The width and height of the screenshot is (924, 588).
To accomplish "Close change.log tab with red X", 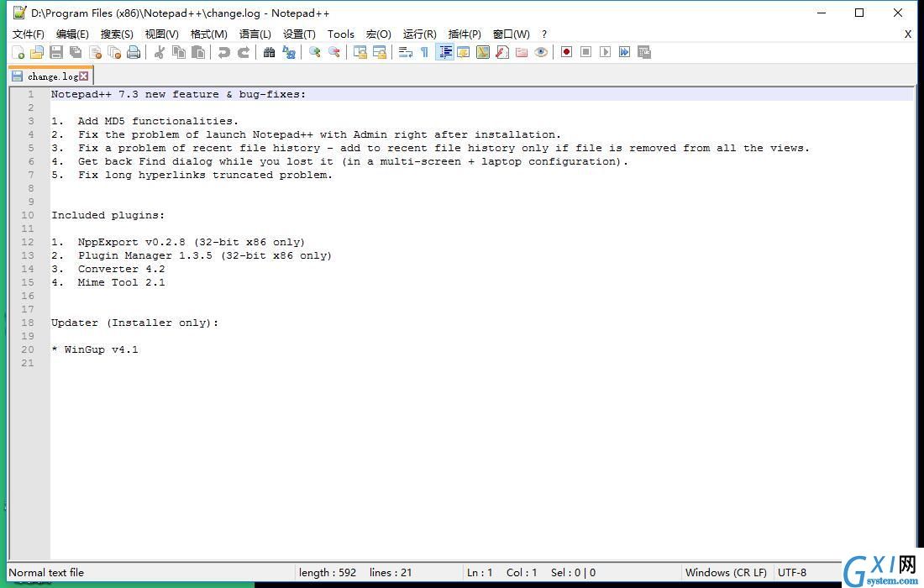I will tap(84, 76).
